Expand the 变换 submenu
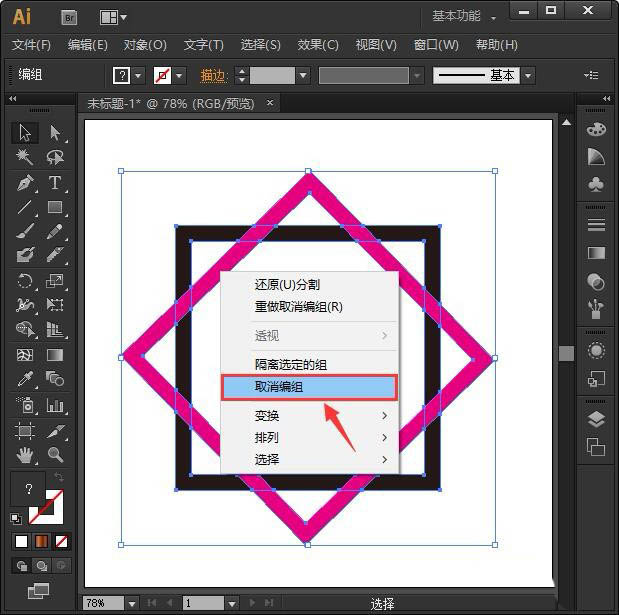 310,415
